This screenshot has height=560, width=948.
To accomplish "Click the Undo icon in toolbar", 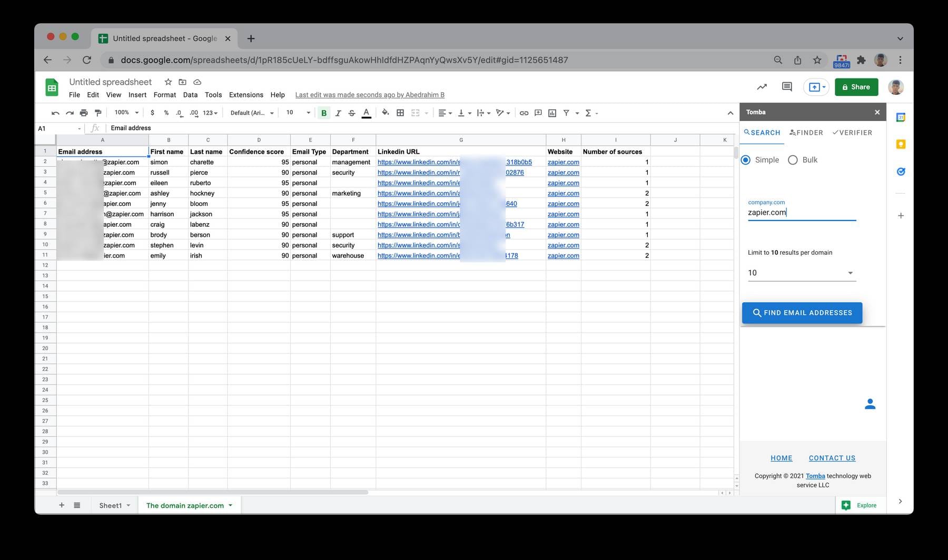I will 55,113.
